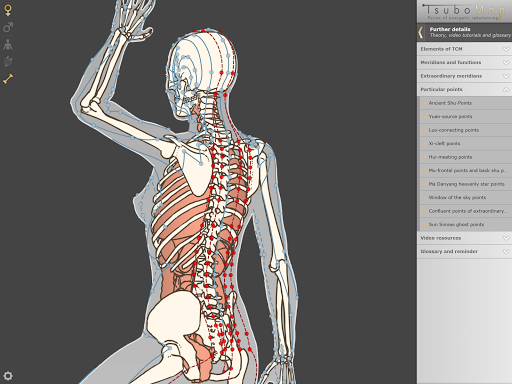Toggle the skeleton bone layer icon
The image size is (512, 384).
click(x=8, y=79)
